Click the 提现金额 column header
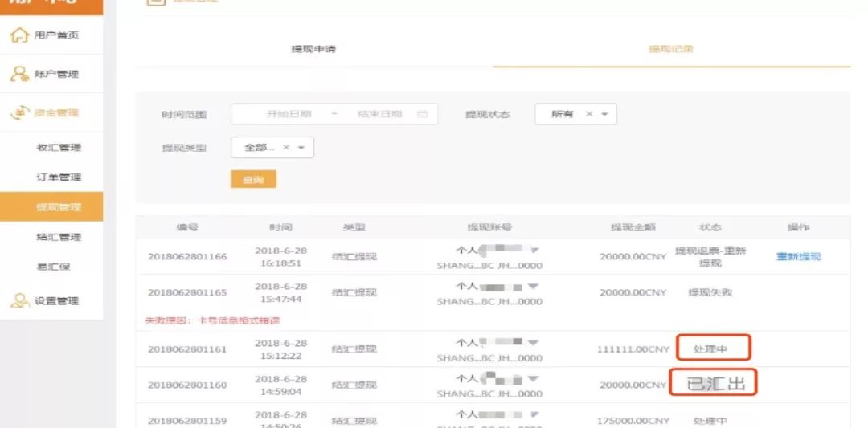Image resolution: width=868 pixels, height=428 pixels. (x=633, y=227)
